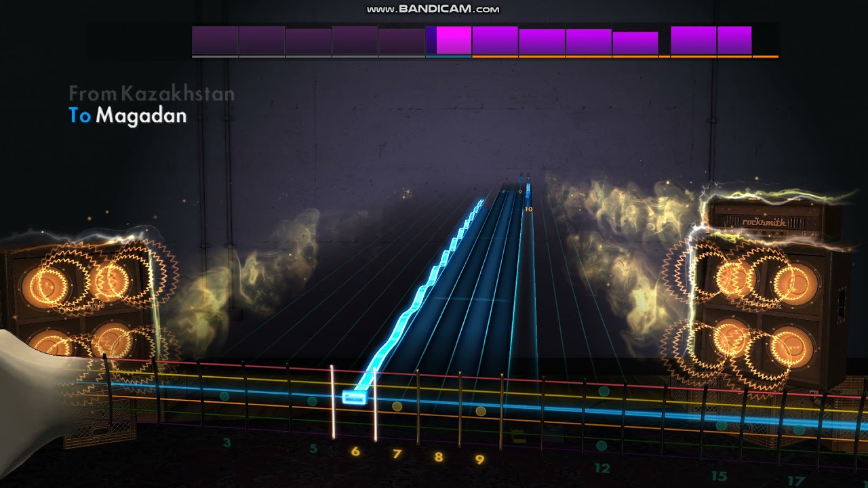Click the highlighted lyric "To Magadan"
Screen dimensions: 868x488
coord(127,116)
